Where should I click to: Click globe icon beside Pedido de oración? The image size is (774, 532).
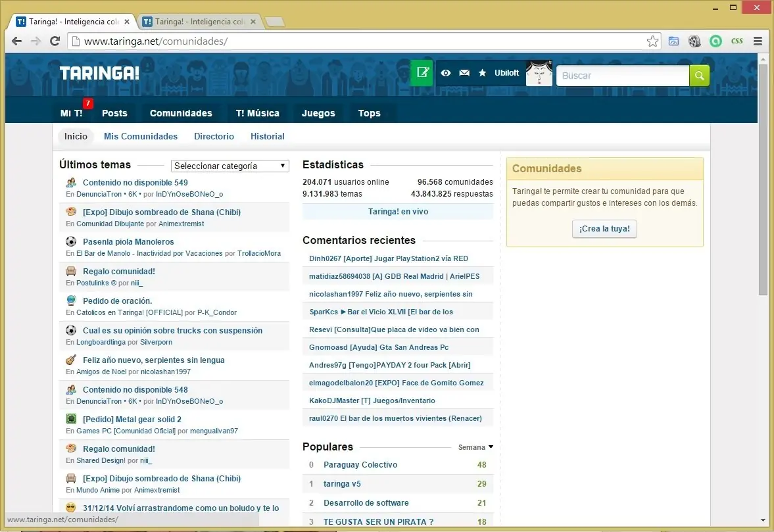click(x=71, y=301)
